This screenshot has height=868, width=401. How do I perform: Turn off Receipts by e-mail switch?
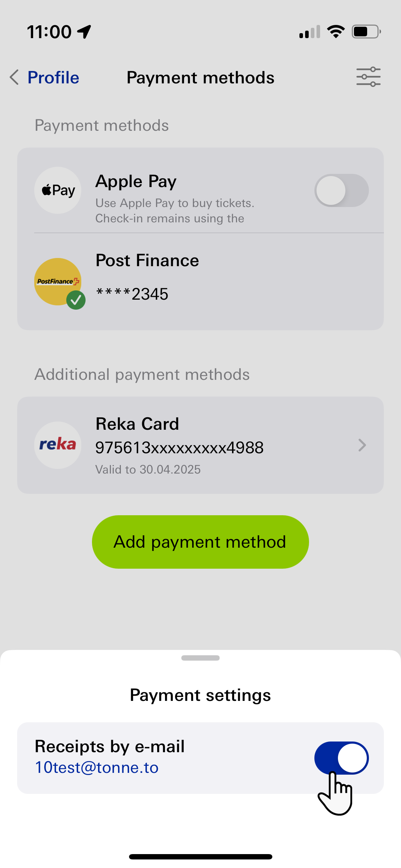[341, 758]
